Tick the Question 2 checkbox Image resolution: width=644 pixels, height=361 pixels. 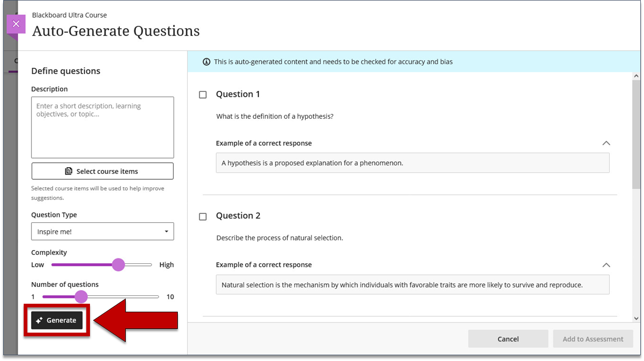(203, 216)
